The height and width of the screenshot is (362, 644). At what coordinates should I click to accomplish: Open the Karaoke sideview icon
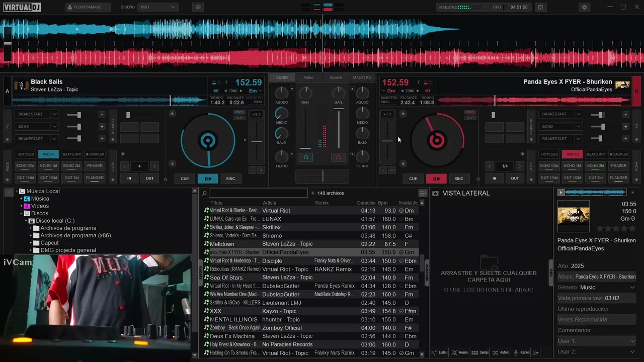click(x=516, y=352)
